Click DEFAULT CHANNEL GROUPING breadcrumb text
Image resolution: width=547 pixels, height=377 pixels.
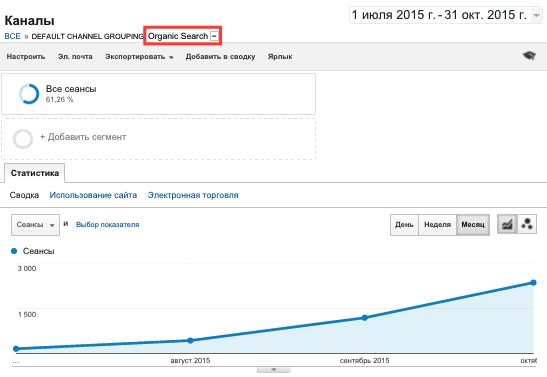coord(87,36)
